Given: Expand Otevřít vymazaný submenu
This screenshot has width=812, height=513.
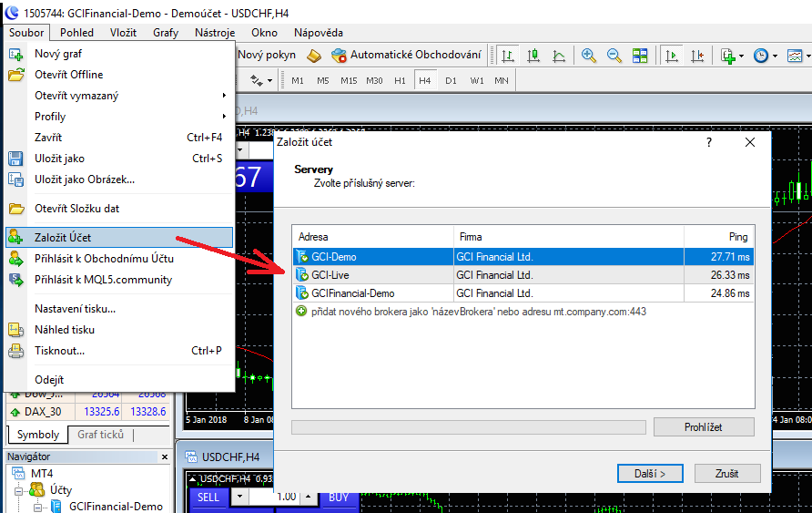Looking at the screenshot, I should tap(119, 96).
